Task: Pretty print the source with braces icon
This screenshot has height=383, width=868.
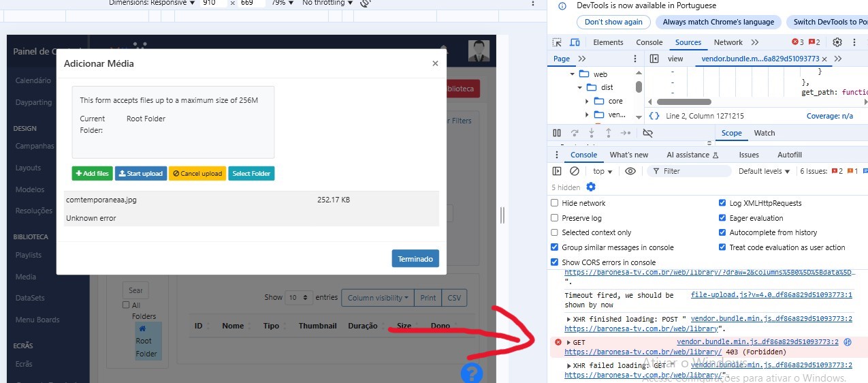Action: (654, 116)
